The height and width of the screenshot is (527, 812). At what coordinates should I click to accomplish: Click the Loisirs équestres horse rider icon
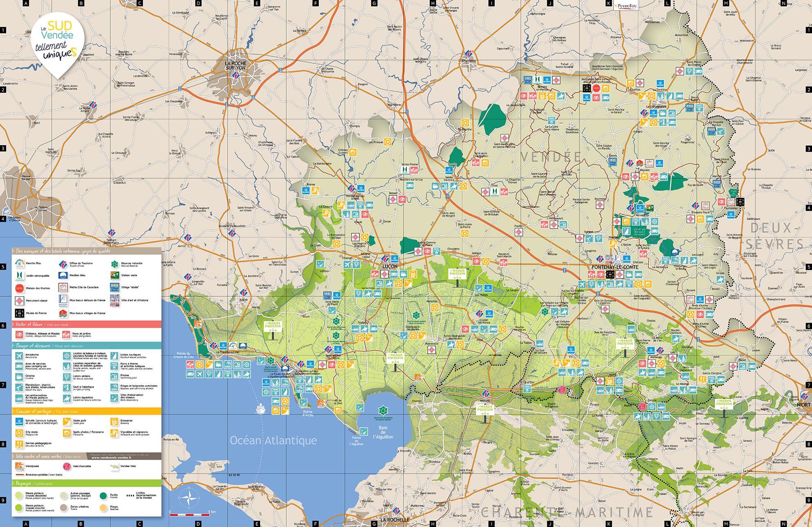pyautogui.click(x=67, y=398)
